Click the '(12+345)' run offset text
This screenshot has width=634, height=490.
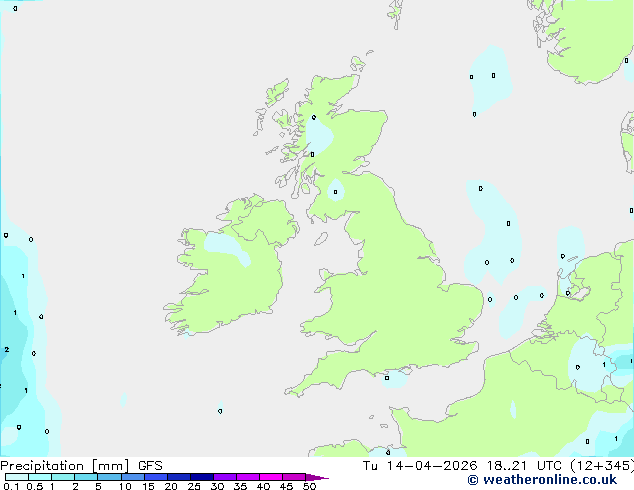tap(602, 466)
